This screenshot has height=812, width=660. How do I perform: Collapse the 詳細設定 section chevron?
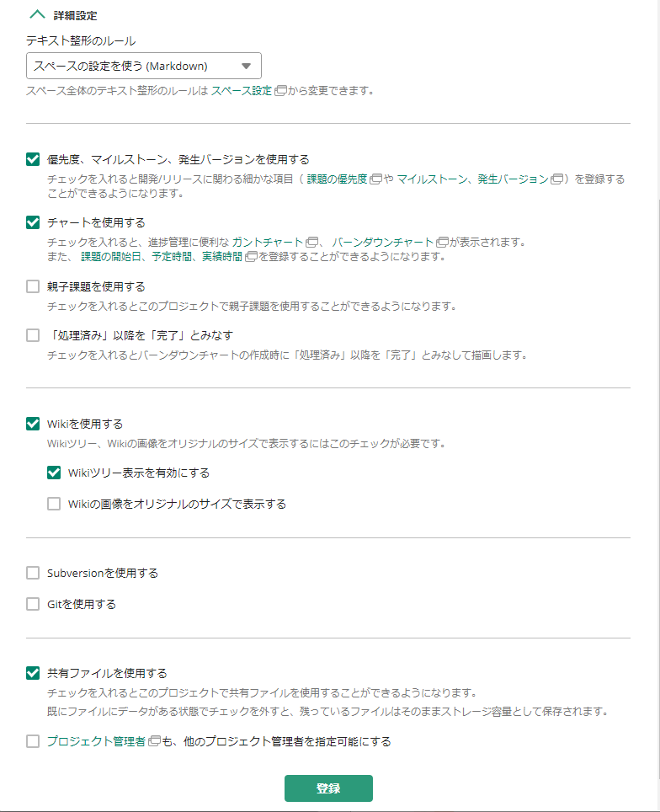(x=37, y=14)
